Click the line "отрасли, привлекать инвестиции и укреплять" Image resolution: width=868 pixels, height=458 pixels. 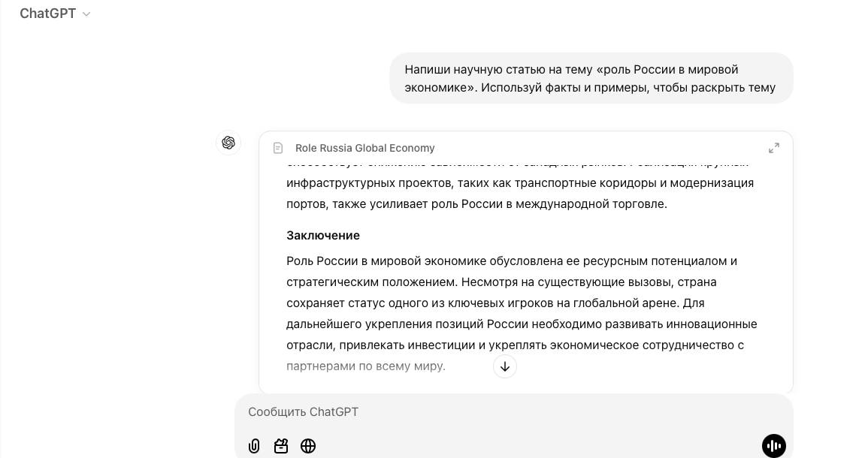[x=515, y=345]
